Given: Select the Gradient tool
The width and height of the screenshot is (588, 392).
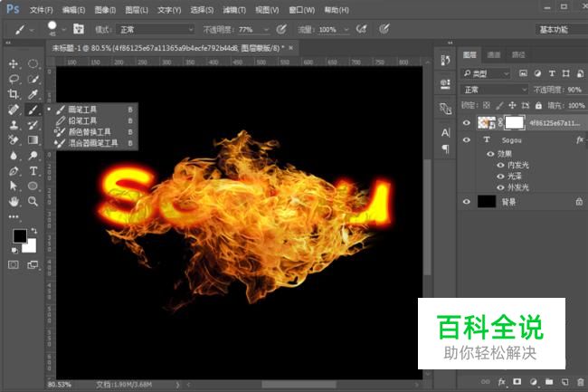Looking at the screenshot, I should point(33,140).
